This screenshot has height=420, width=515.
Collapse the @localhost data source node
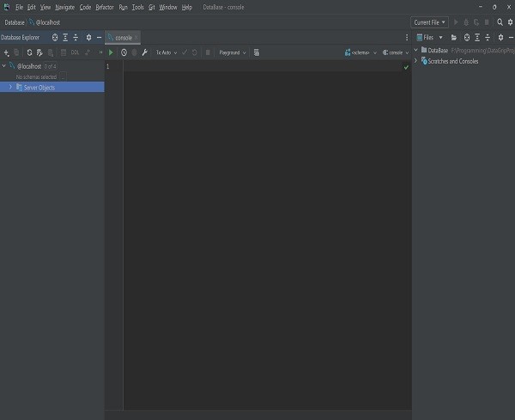point(4,66)
